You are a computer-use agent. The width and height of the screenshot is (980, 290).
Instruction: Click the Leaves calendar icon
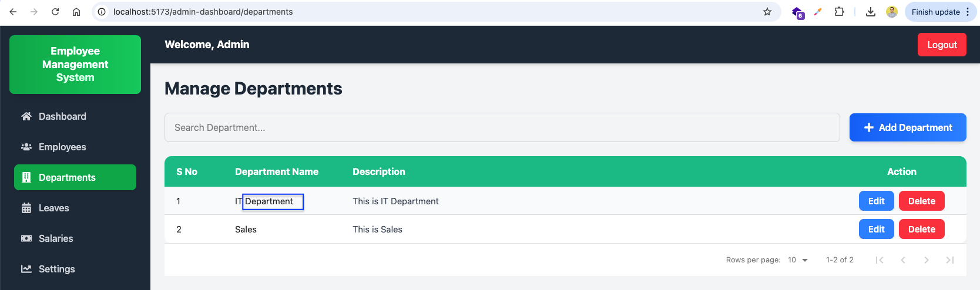pos(26,208)
